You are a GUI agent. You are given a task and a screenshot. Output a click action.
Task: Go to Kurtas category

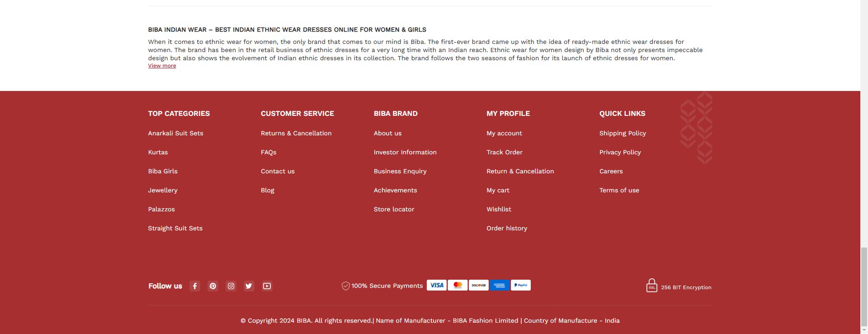pyautogui.click(x=158, y=152)
